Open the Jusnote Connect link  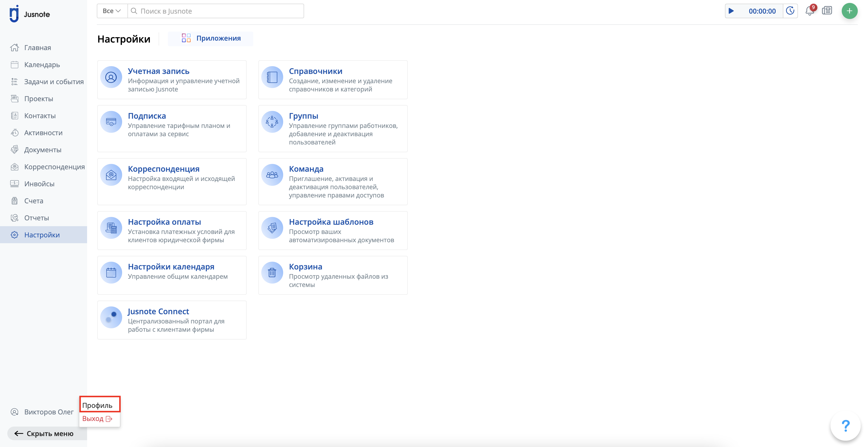[x=158, y=312]
